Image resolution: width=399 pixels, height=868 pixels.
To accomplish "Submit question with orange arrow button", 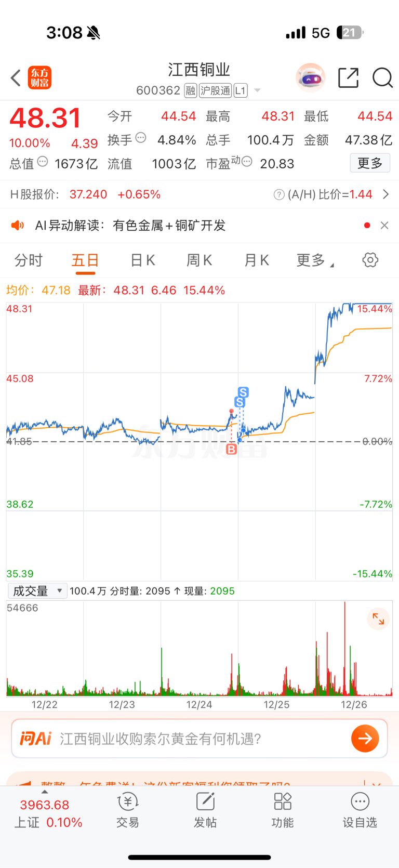I will [x=365, y=739].
